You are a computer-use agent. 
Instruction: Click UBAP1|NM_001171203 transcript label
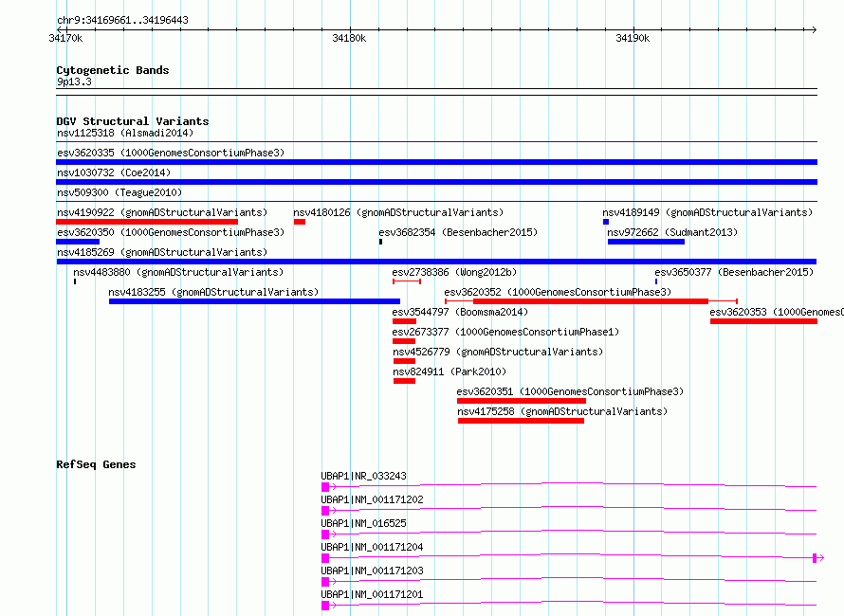pos(372,571)
